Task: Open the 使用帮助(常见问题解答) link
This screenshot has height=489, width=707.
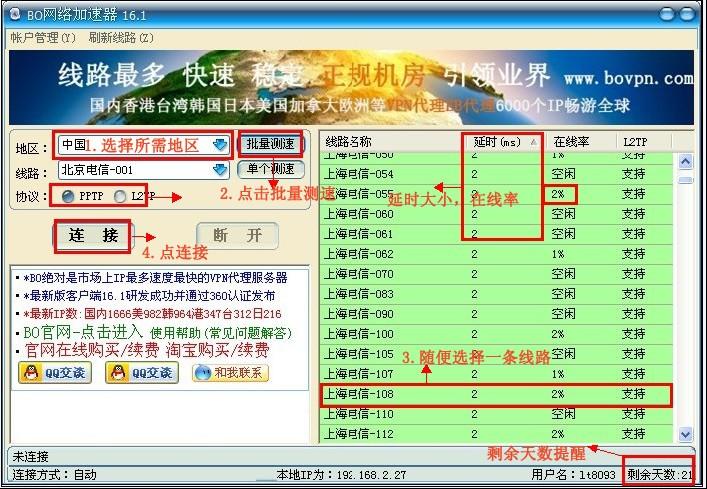Action: 221,333
